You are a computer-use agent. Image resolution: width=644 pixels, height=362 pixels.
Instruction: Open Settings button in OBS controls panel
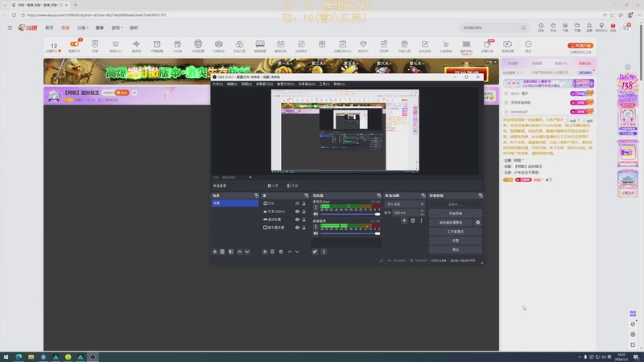455,241
